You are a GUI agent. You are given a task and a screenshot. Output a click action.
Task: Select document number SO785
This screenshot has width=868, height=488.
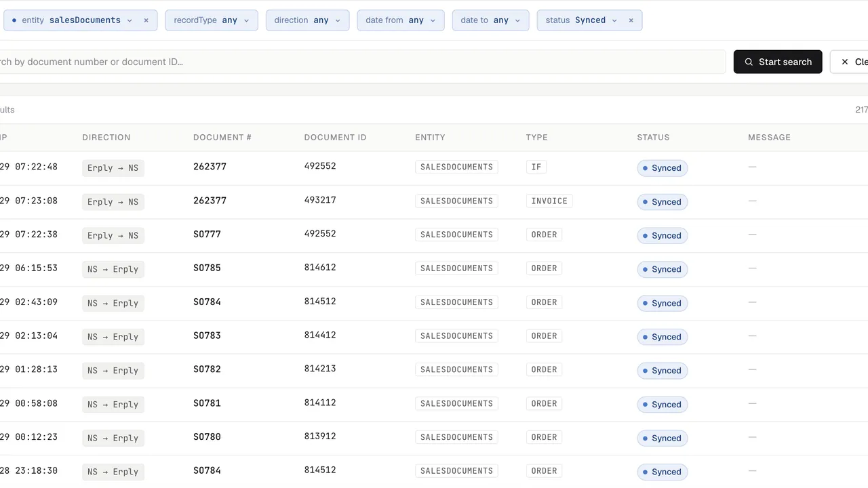[x=207, y=268]
